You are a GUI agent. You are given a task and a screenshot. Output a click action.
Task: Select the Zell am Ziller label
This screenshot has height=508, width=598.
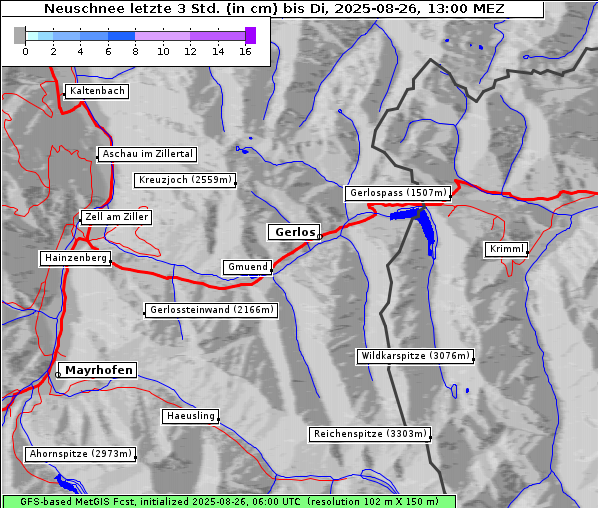tap(116, 217)
